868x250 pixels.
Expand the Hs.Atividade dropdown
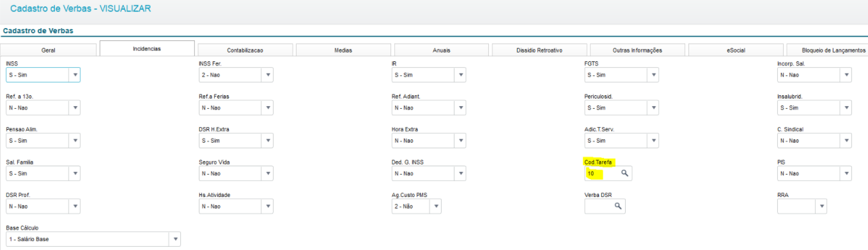pos(268,207)
